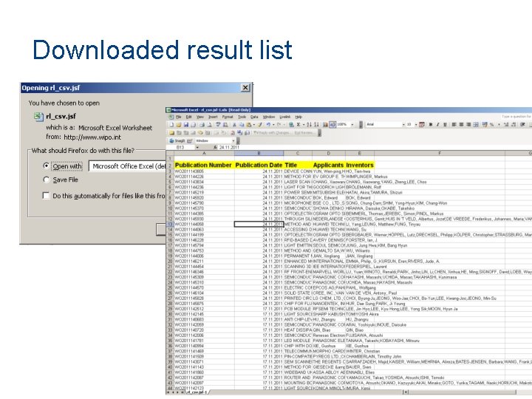The height and width of the screenshot is (399, 532).
Task: Click the Chart Wizard icon
Action: [325, 125]
